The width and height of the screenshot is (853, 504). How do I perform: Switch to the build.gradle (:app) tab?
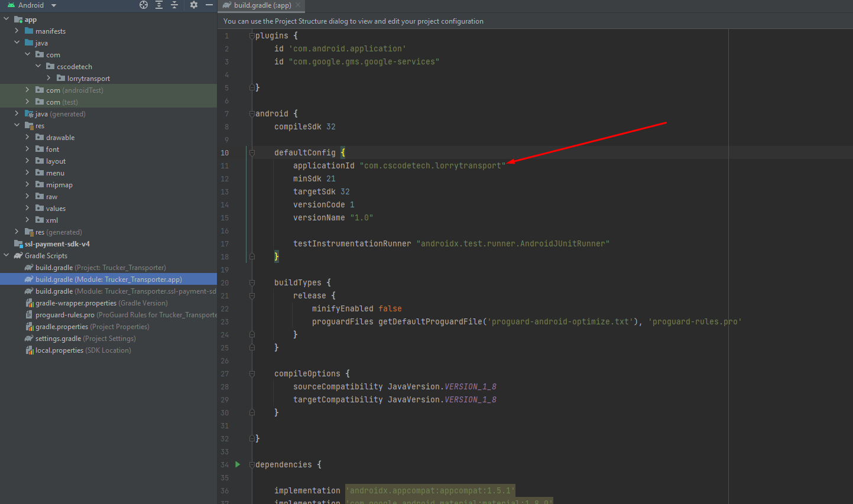pos(262,5)
